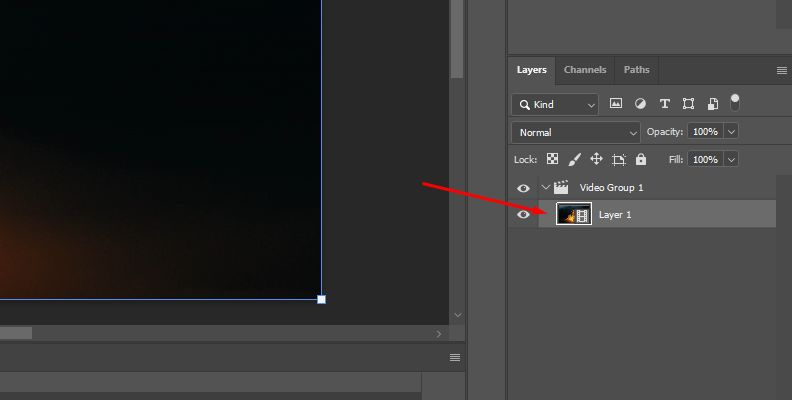Image resolution: width=792 pixels, height=400 pixels.
Task: Switch to the Paths tab
Action: 636,70
